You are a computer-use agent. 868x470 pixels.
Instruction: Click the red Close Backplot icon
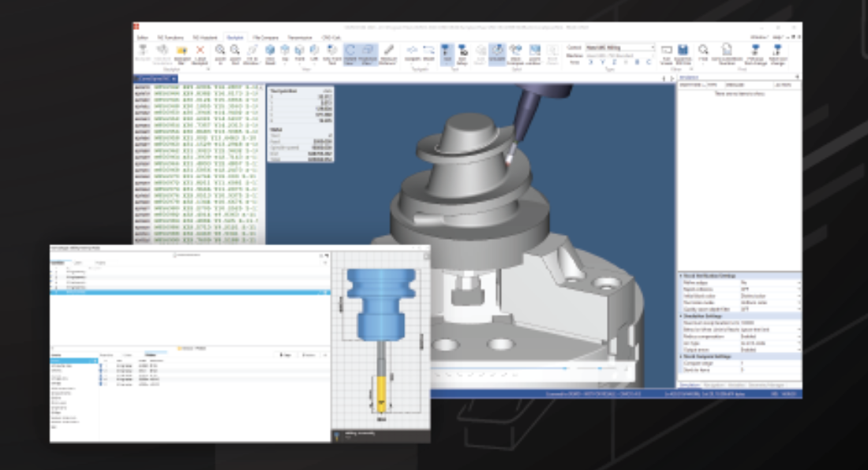tap(200, 54)
